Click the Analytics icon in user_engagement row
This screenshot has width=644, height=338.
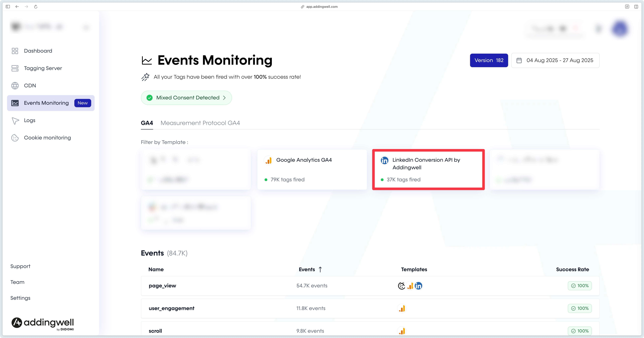click(402, 308)
